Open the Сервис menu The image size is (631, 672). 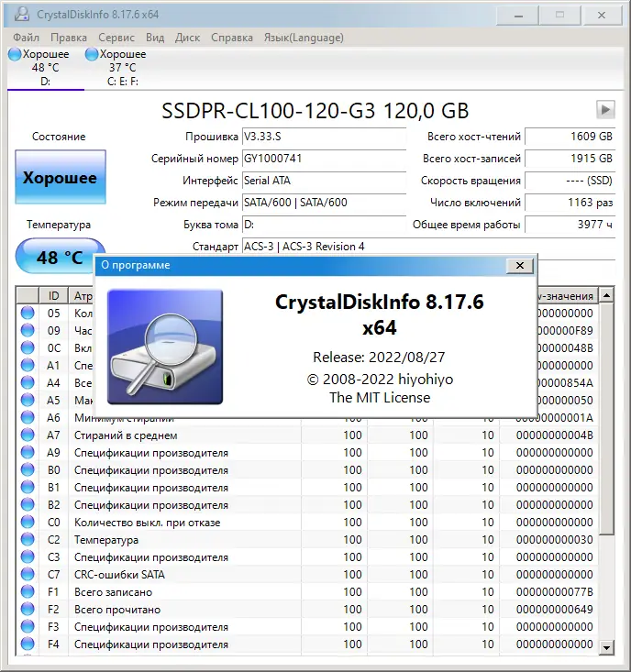click(x=116, y=38)
